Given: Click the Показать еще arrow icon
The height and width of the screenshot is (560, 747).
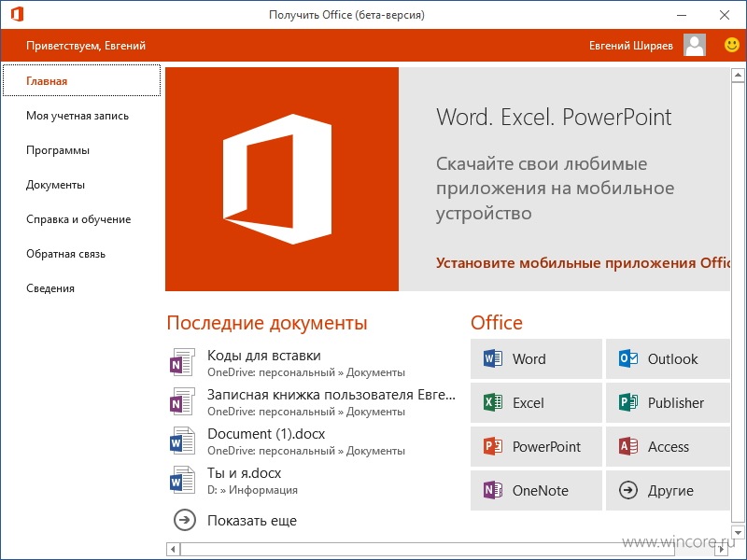Looking at the screenshot, I should tap(185, 520).
